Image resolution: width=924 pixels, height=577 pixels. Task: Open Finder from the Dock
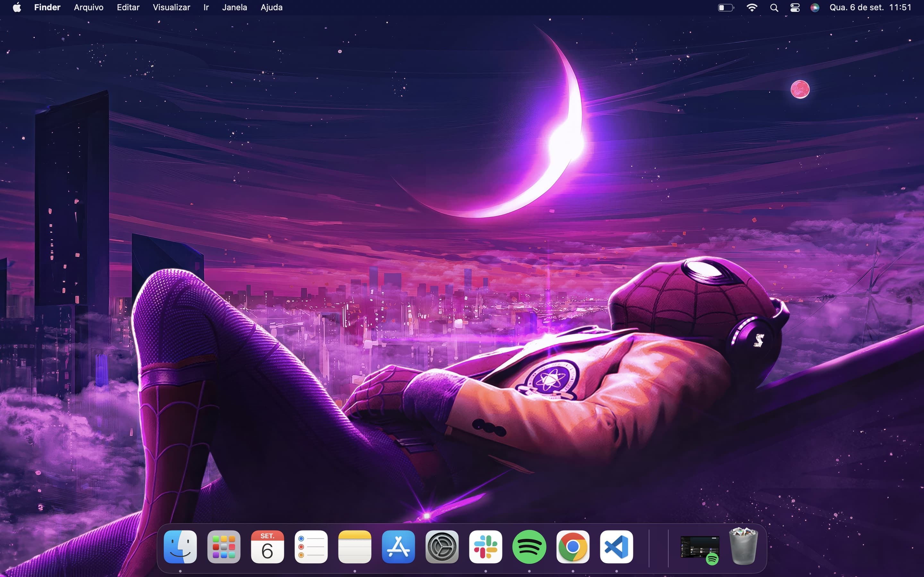(180, 547)
